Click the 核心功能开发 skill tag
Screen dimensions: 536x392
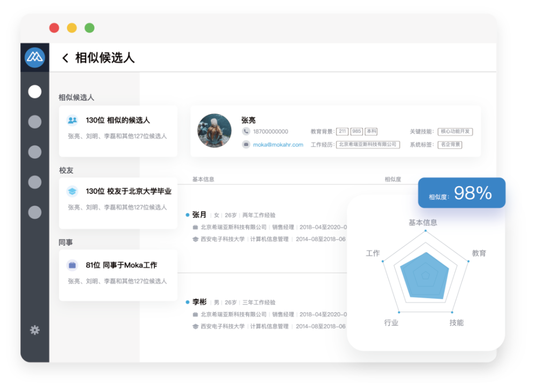point(455,132)
